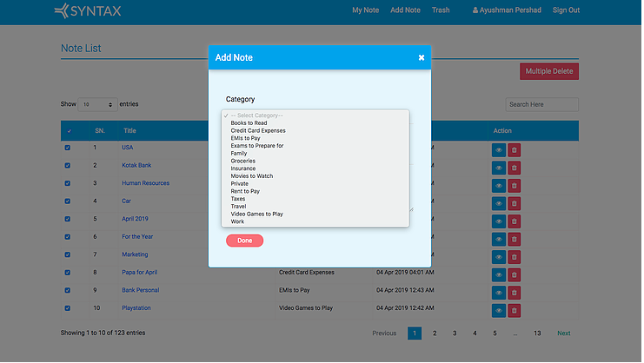Go to page 2 of notes
The width and height of the screenshot is (644, 363).
435,333
